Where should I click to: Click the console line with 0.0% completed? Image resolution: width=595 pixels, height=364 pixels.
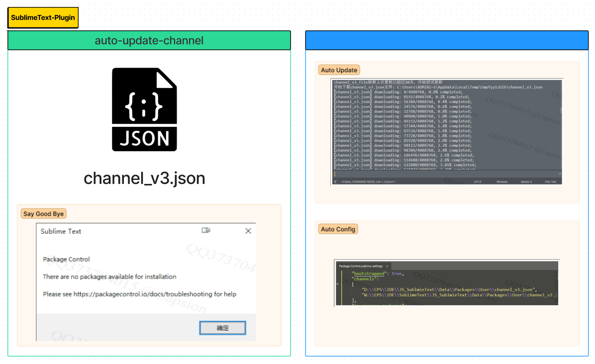click(x=398, y=92)
